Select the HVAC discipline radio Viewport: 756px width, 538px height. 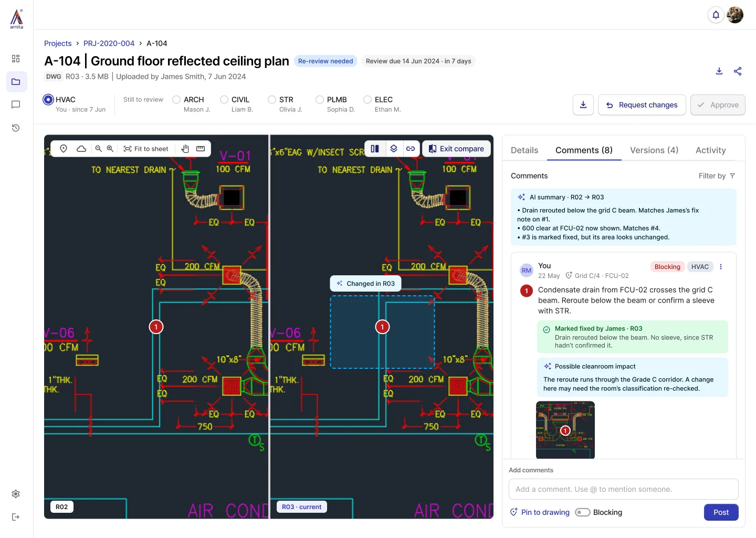pyautogui.click(x=48, y=99)
